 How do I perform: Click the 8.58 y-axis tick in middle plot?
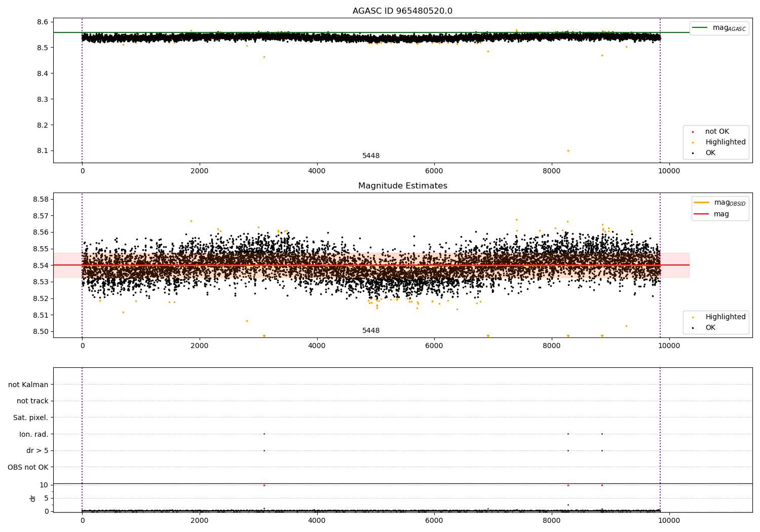point(41,199)
